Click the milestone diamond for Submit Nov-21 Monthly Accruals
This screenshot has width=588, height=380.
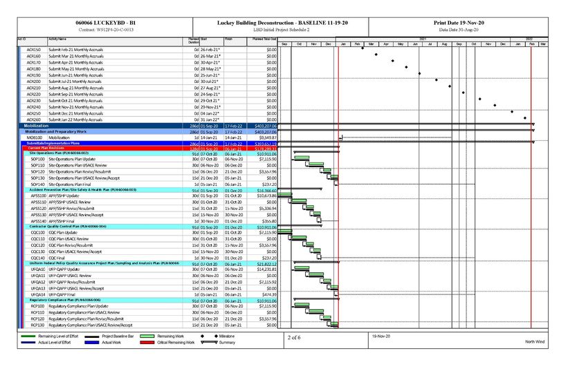495,105
